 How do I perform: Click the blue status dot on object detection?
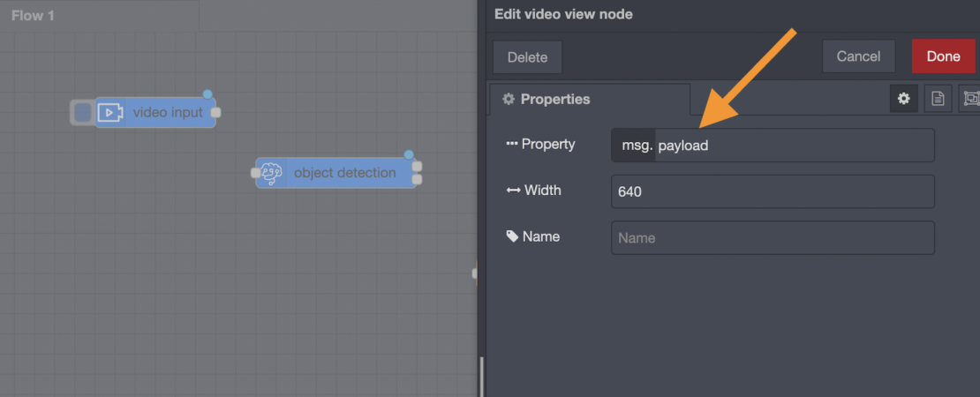tap(409, 154)
